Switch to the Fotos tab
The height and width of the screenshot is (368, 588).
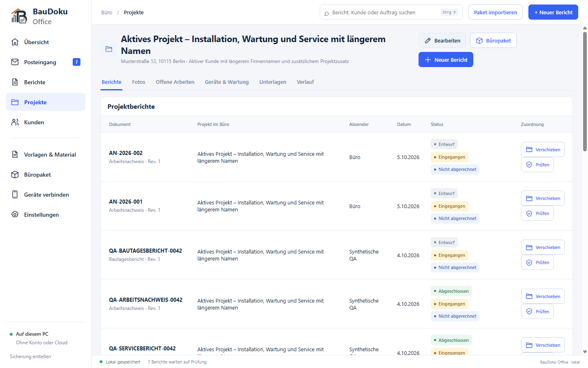pyautogui.click(x=138, y=82)
